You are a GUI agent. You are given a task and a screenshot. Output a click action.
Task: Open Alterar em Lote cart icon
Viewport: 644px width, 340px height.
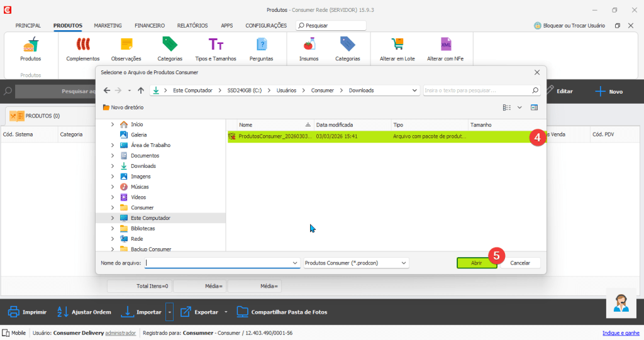[397, 45]
